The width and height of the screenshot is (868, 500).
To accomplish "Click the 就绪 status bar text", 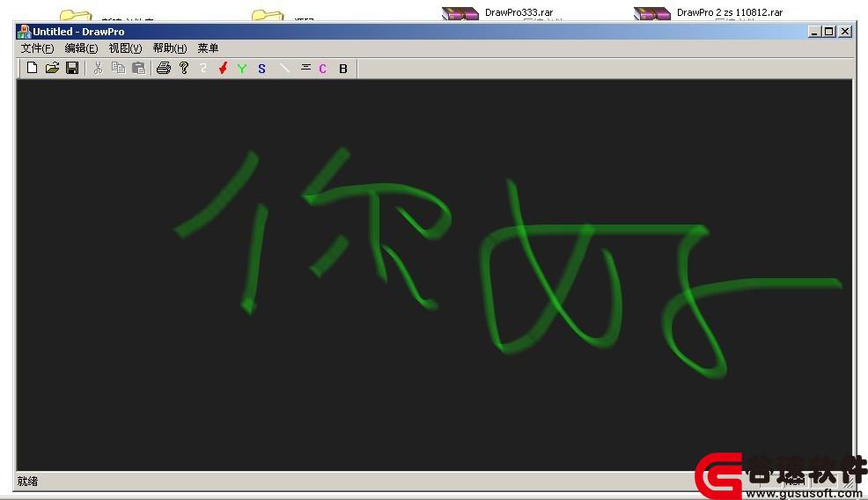I will coord(27,482).
